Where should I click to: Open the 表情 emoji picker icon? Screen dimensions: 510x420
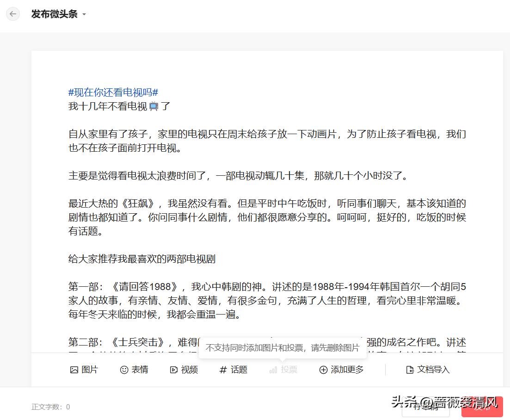click(123, 370)
